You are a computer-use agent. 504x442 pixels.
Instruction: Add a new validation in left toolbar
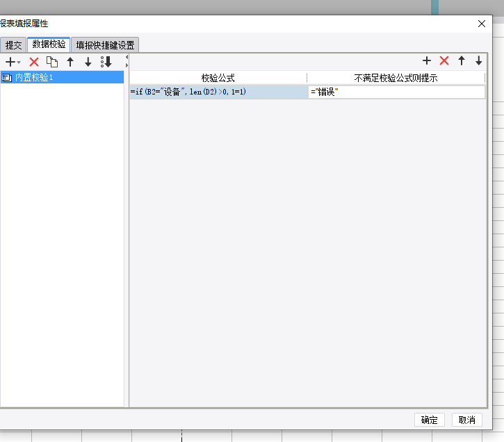[x=10, y=62]
